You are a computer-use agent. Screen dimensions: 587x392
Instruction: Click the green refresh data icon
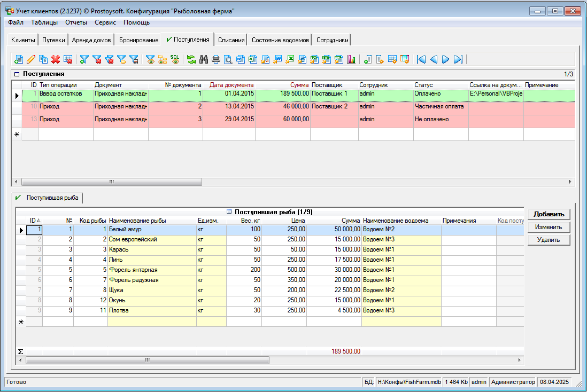[191, 59]
